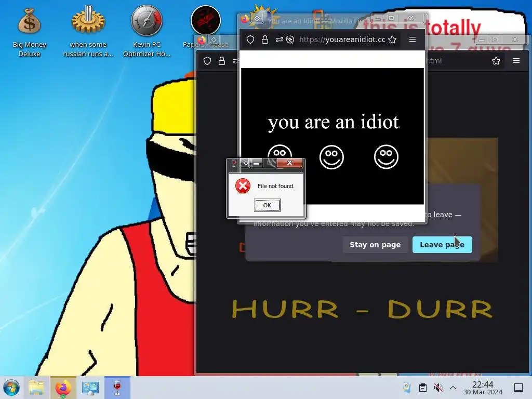Click the middle smiley face on the idiot page
The width and height of the screenshot is (532, 399).
point(332,157)
